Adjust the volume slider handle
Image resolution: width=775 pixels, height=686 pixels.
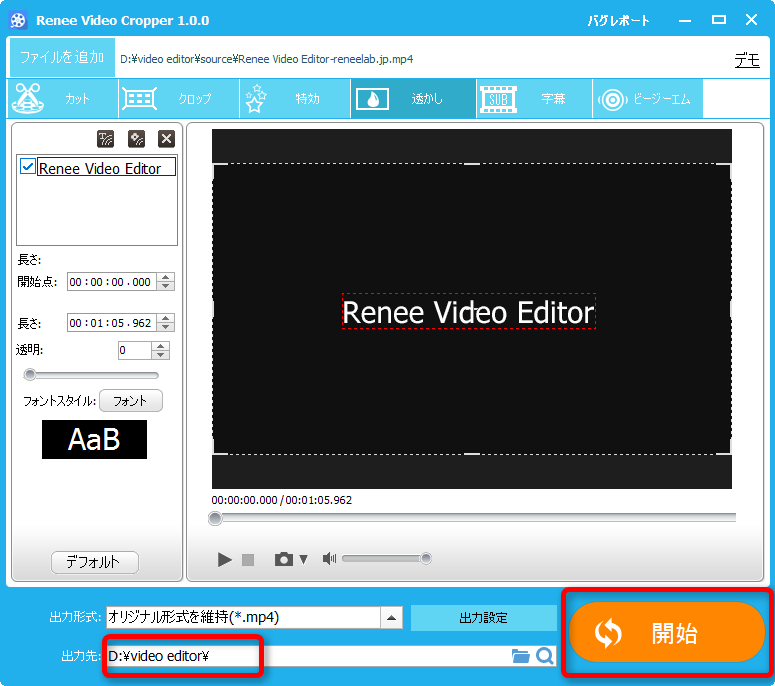tap(426, 558)
